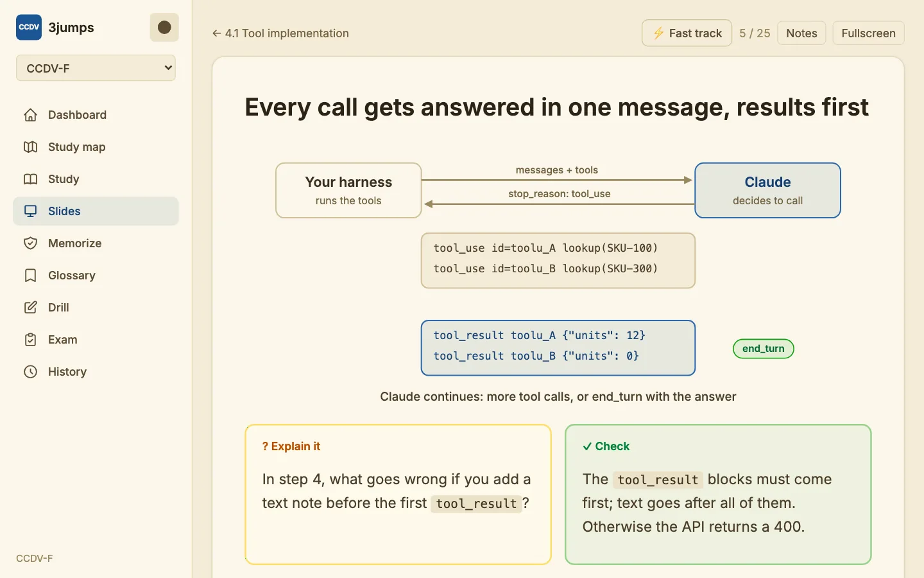Click the messages + tools arrow label
Viewport: 924px width, 578px height.
[557, 170]
